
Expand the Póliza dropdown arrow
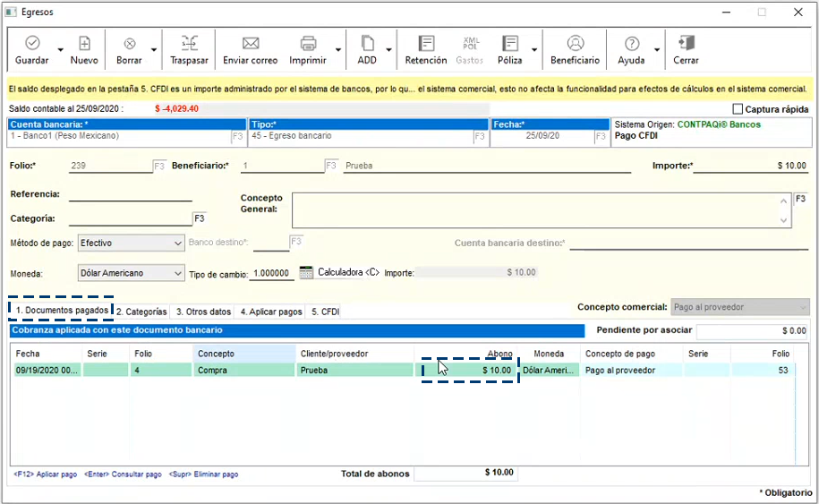(534, 50)
